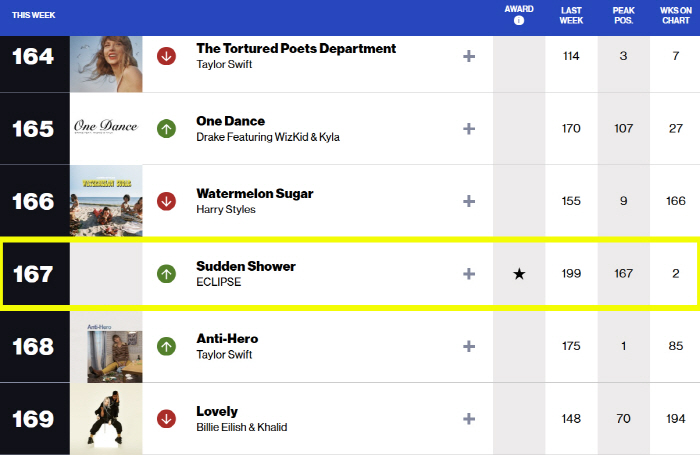Click the down arrow for Tortured Poets Department
This screenshot has width=700, height=455.
[x=167, y=56]
